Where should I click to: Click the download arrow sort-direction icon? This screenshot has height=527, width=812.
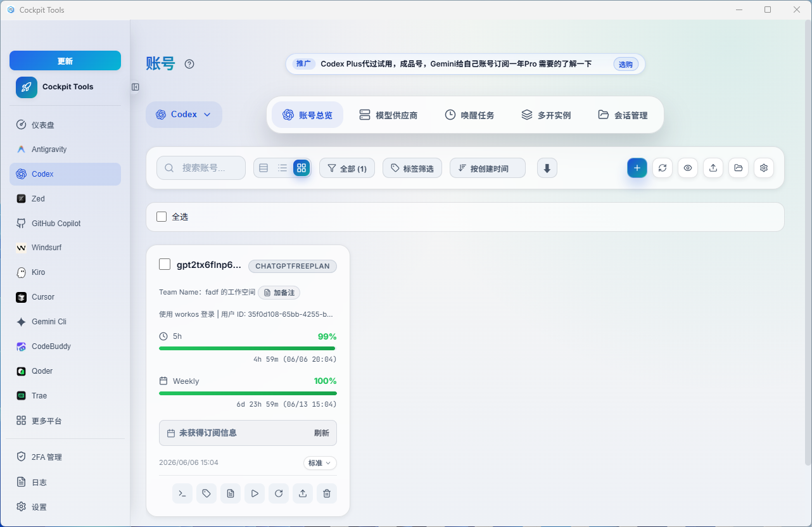point(547,168)
